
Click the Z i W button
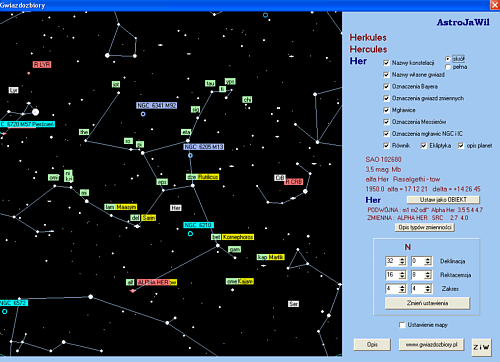pyautogui.click(x=482, y=347)
